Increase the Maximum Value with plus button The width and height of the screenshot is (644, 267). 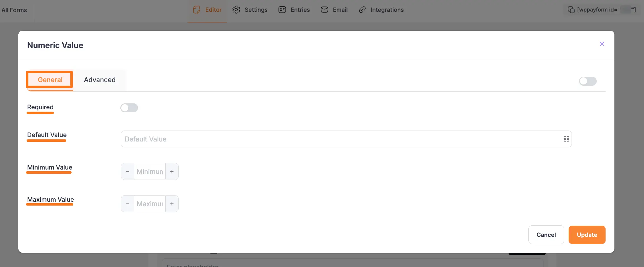[x=172, y=204]
